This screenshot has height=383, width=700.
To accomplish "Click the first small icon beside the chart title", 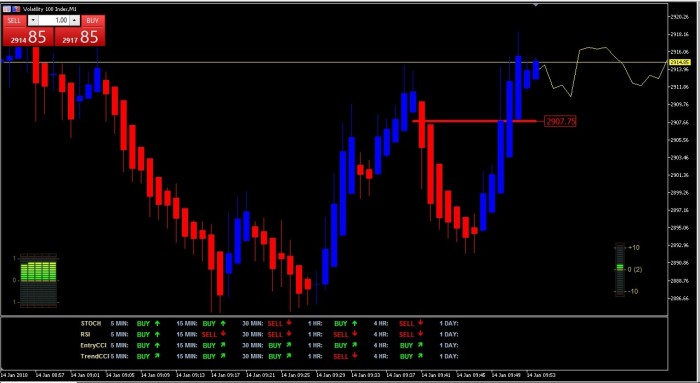I will (6, 9).
